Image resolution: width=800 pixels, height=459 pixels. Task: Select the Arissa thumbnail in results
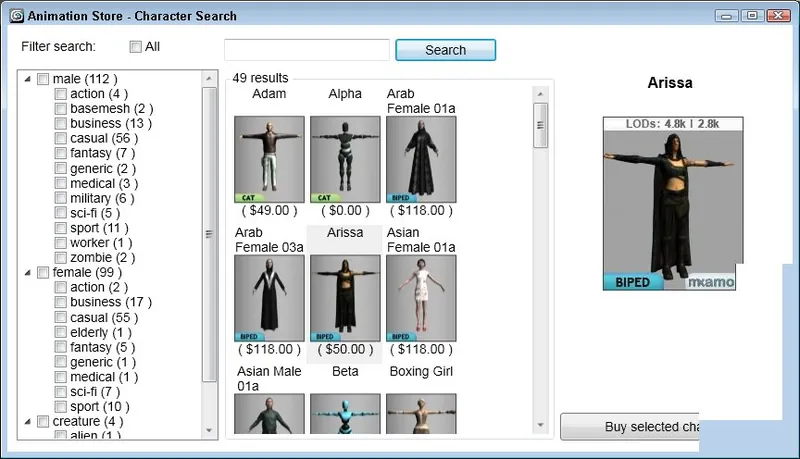tap(345, 298)
